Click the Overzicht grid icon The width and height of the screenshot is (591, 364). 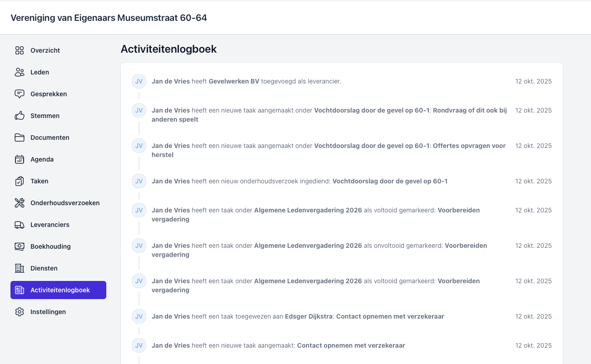[20, 50]
